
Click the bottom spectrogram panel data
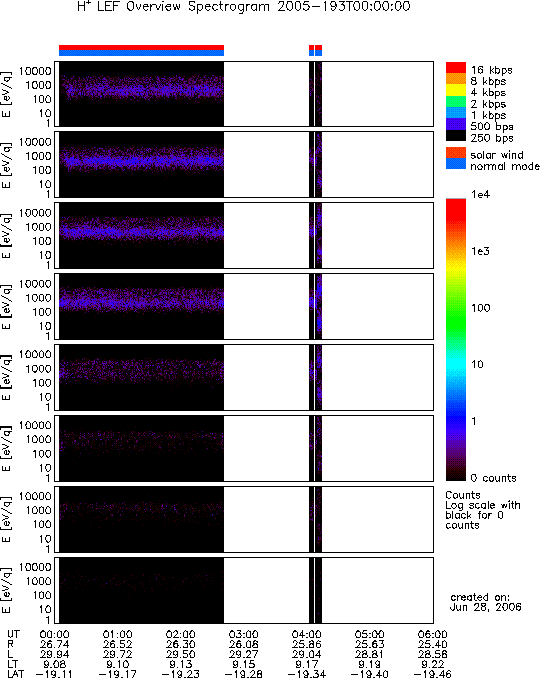(141, 590)
